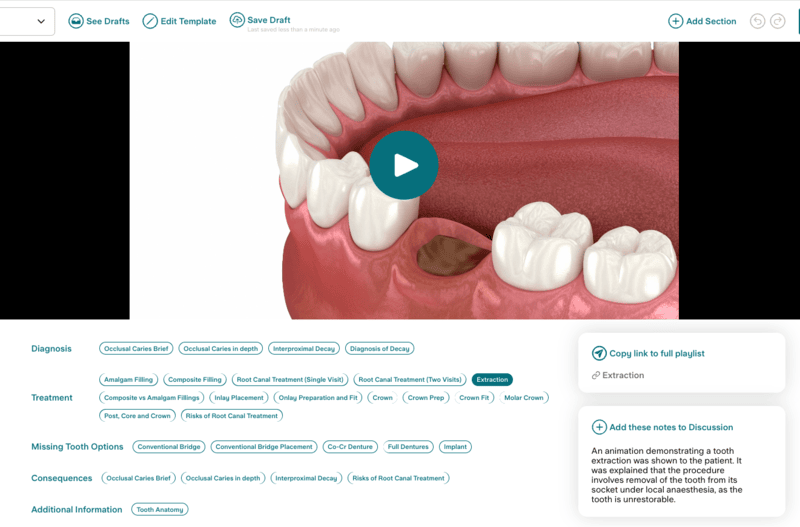This screenshot has height=527, width=800.
Task: Click the Edit Template pencil icon
Action: (x=150, y=21)
